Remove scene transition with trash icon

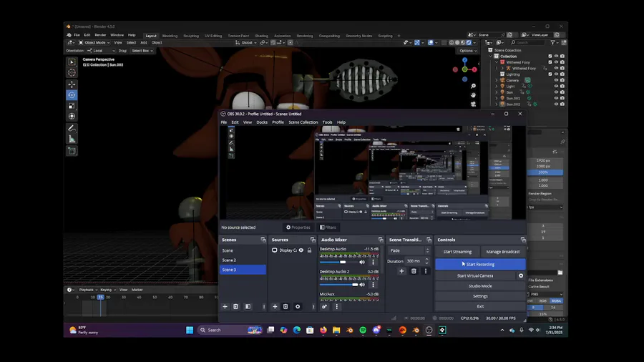coord(414,271)
